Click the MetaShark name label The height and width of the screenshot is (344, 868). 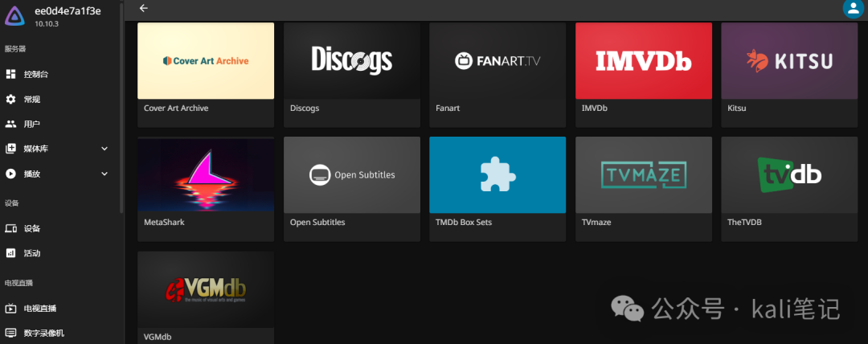click(x=164, y=222)
